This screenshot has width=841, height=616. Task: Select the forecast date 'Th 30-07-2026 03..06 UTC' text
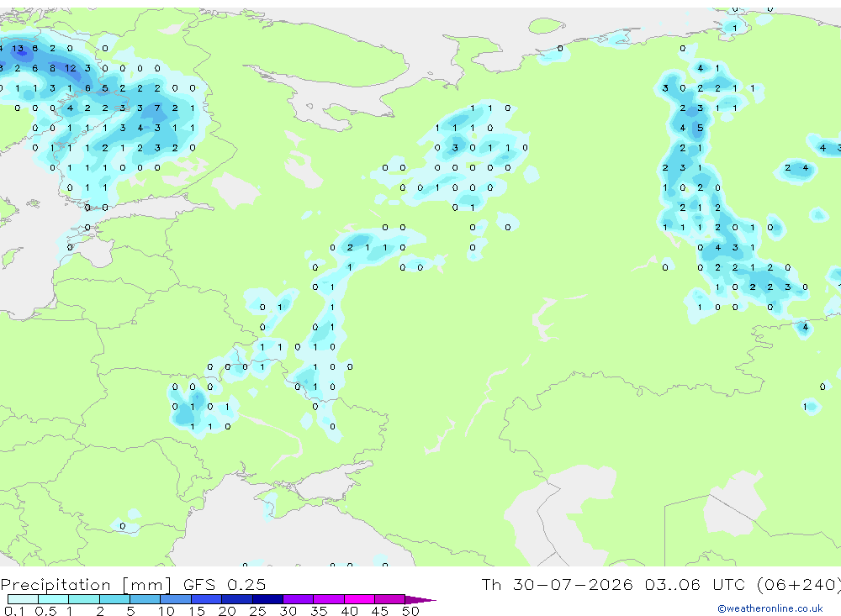(615, 584)
